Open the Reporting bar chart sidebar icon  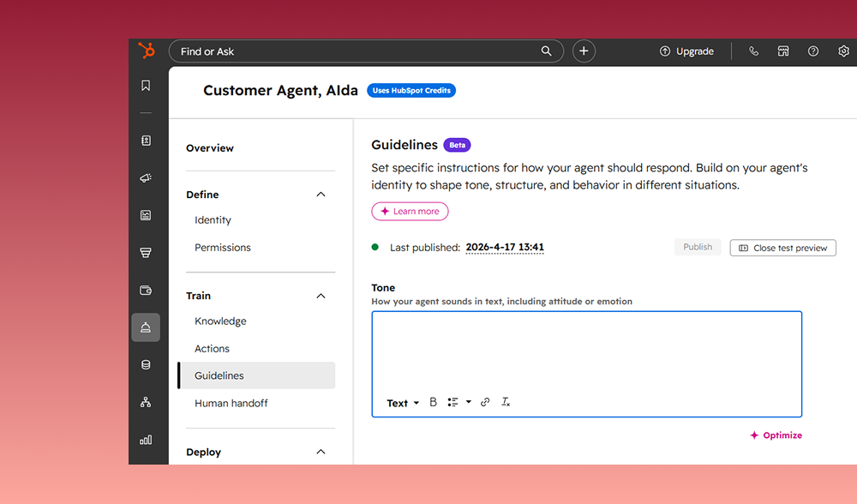(x=146, y=440)
